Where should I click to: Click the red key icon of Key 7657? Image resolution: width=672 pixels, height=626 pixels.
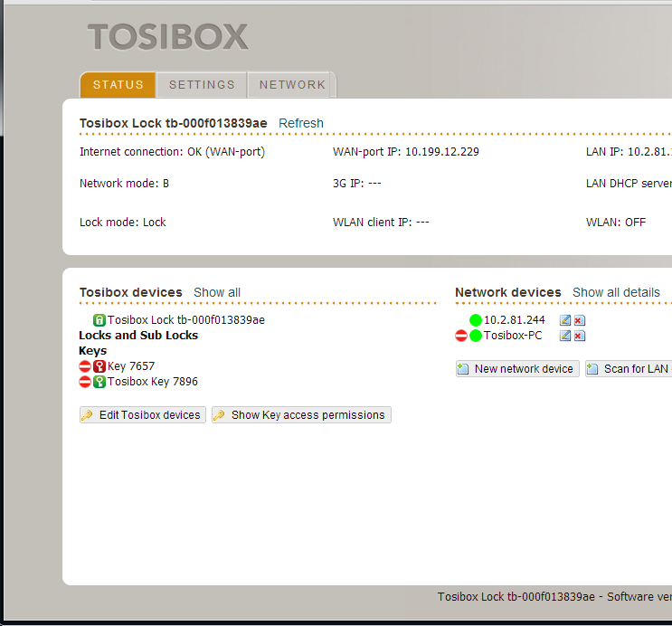click(x=99, y=366)
